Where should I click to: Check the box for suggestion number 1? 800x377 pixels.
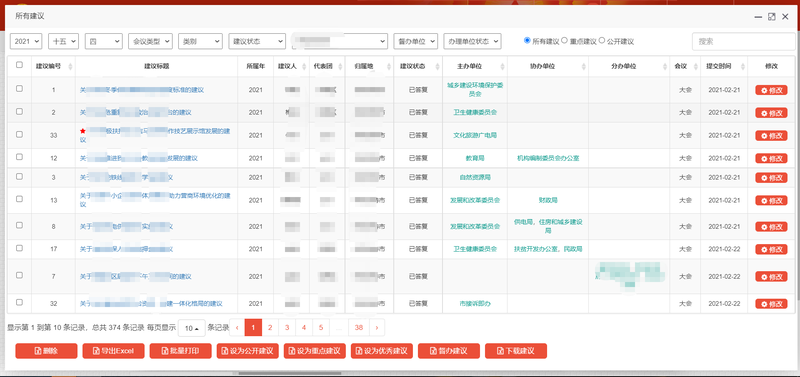click(19, 88)
